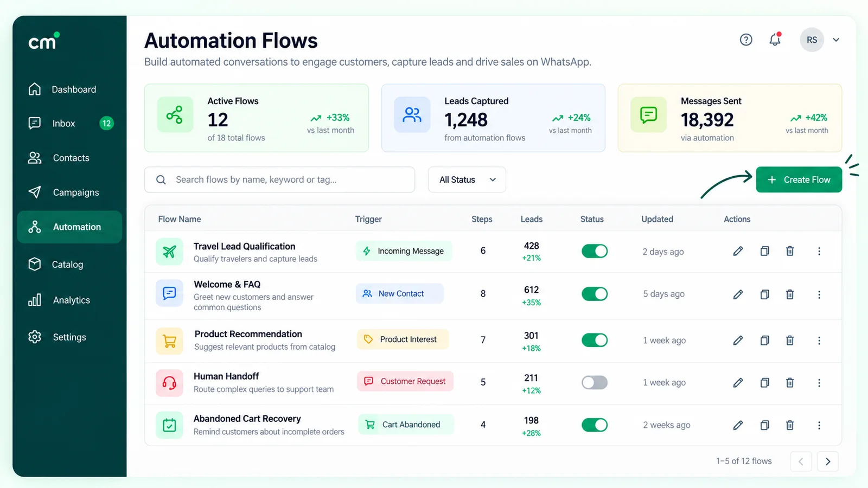
Task: Open the Inbox sidebar item
Action: [x=69, y=124]
